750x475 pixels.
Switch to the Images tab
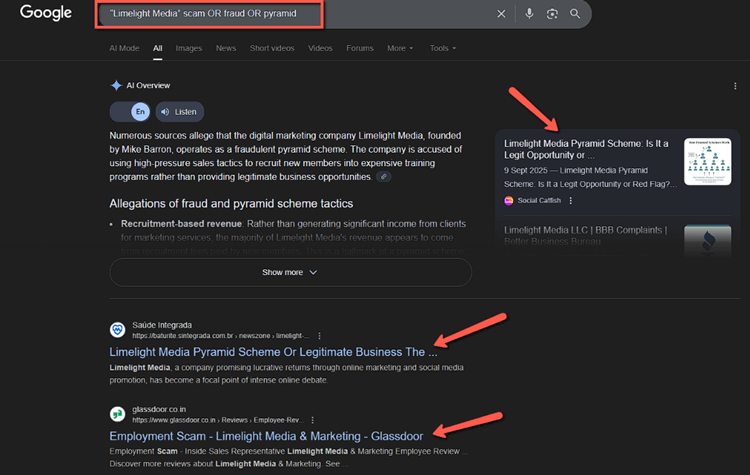(188, 48)
